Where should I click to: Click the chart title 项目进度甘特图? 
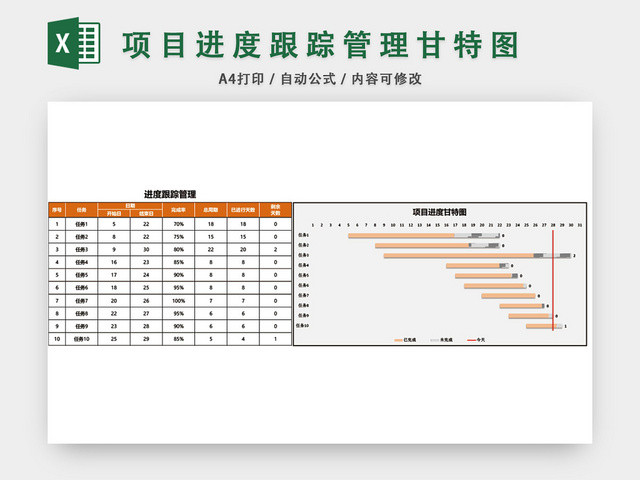[x=439, y=212]
